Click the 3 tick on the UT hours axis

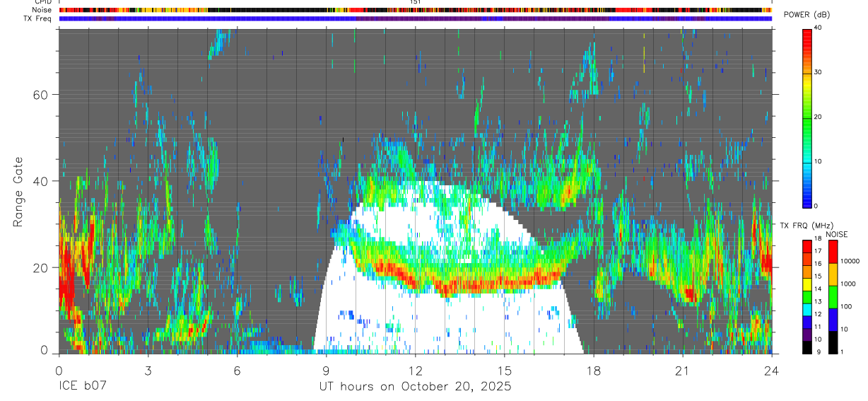pos(148,370)
